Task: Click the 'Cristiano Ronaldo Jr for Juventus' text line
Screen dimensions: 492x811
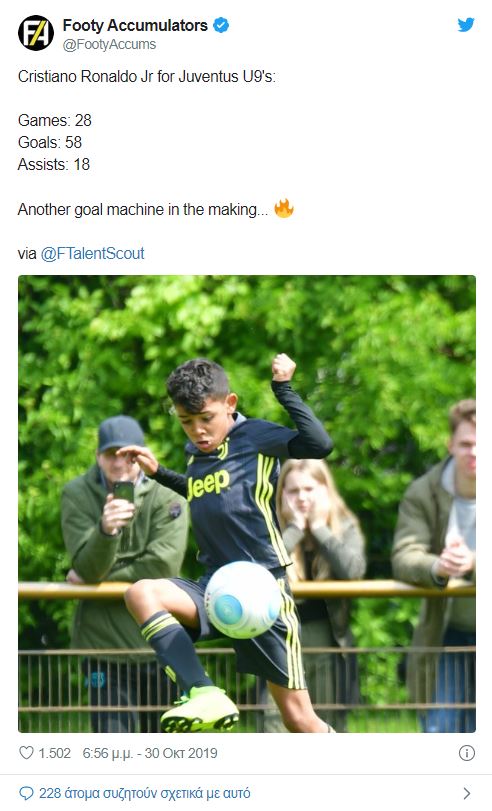Action: [x=147, y=77]
